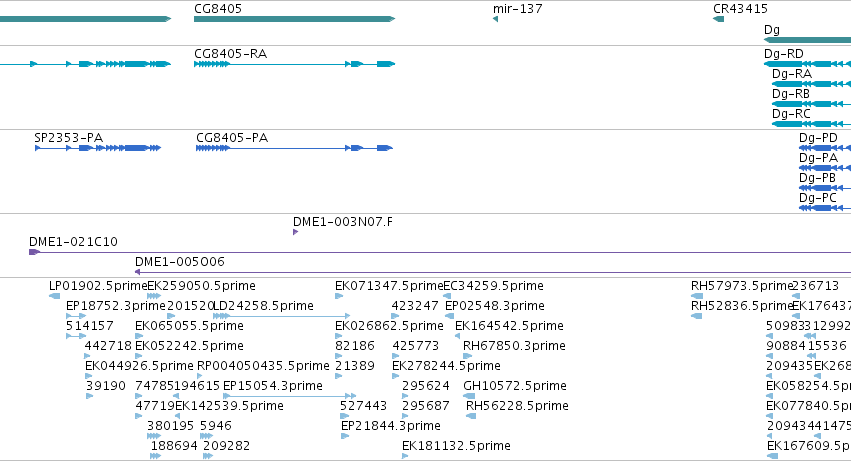Click the RH56228.5prime arrow glyph
The image size is (851, 461).
[x=471, y=416]
